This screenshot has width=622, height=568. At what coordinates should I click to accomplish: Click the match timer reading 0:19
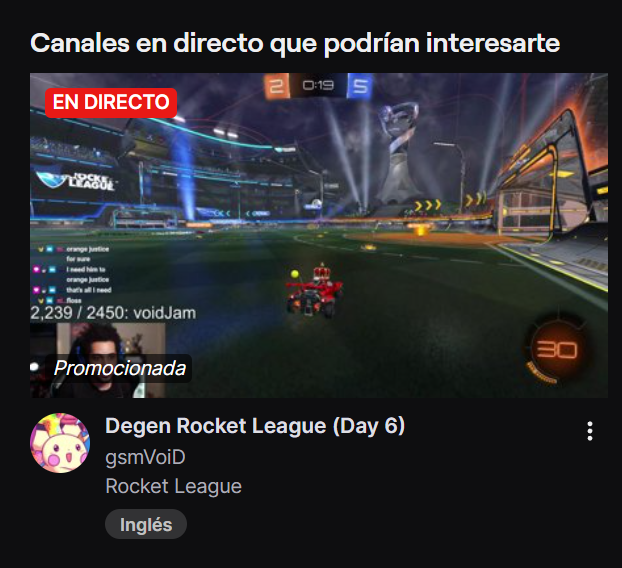pos(318,85)
